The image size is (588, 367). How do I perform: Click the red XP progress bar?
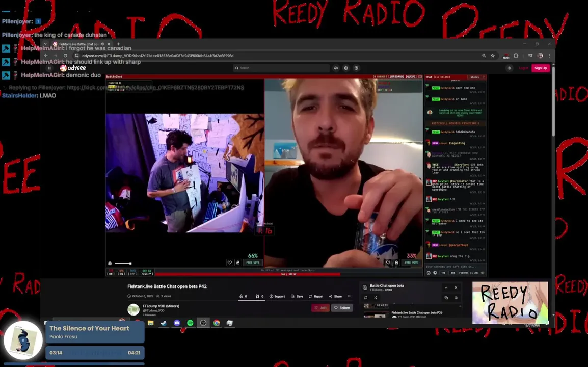tap(248, 274)
